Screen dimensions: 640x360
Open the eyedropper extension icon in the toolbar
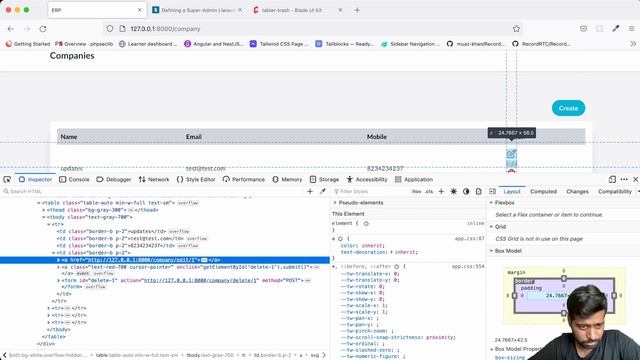pos(616,29)
